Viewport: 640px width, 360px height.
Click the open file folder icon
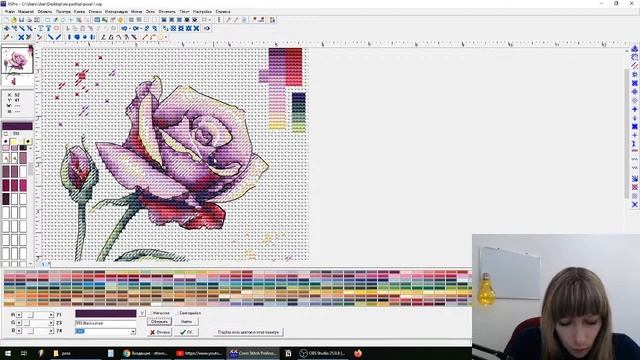coord(13,20)
